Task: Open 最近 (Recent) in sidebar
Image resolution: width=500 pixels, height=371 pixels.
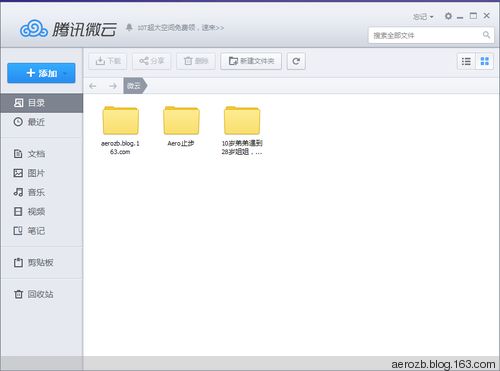Action: click(x=41, y=122)
